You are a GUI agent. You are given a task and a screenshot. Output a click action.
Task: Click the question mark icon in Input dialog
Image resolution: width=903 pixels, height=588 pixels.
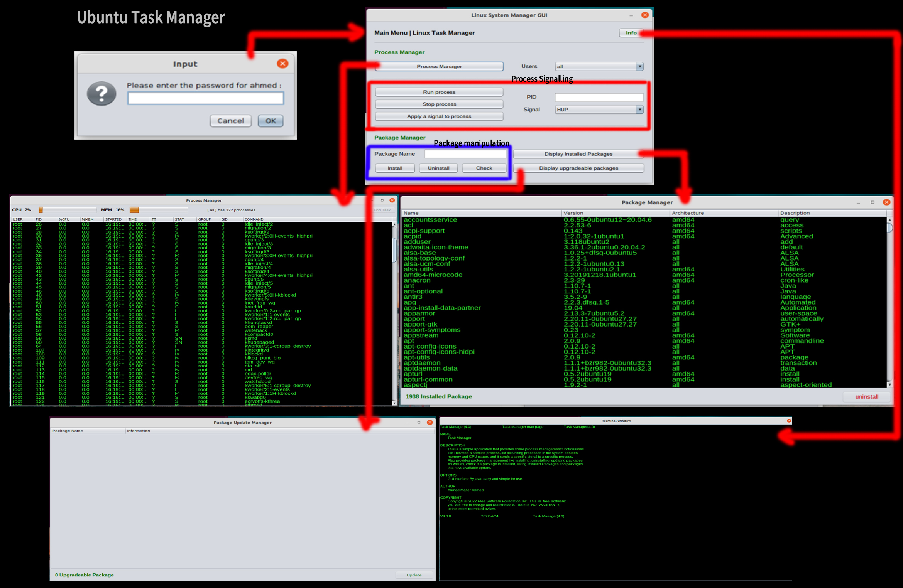pyautogui.click(x=101, y=94)
